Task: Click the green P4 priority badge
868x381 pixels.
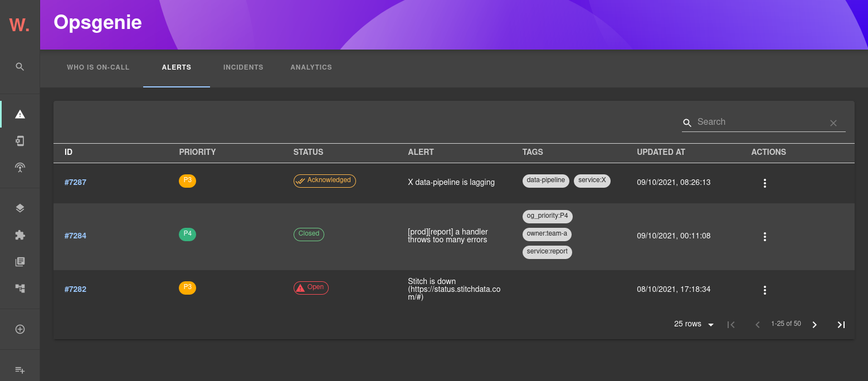Action: [x=187, y=234]
